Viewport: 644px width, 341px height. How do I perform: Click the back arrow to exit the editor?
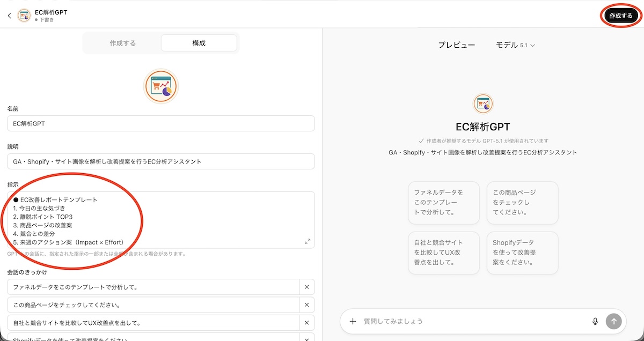9,15
